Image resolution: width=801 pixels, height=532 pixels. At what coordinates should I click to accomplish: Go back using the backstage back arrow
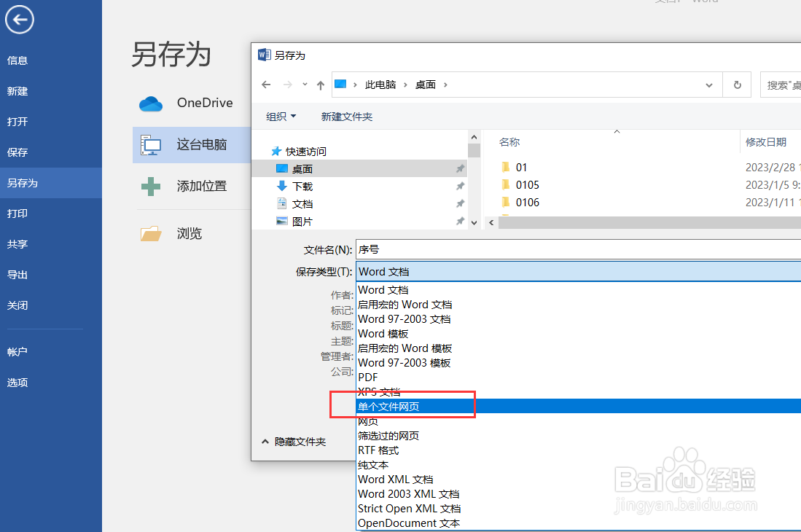pyautogui.click(x=20, y=20)
